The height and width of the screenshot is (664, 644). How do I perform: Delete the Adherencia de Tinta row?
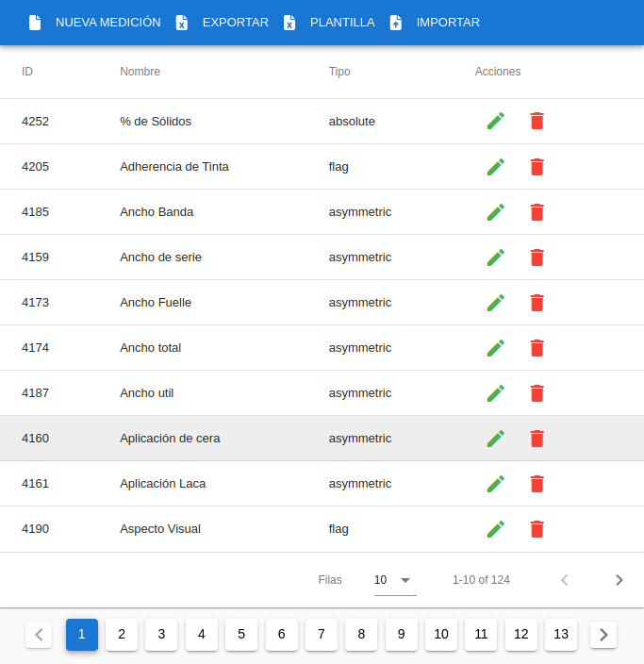coord(537,166)
